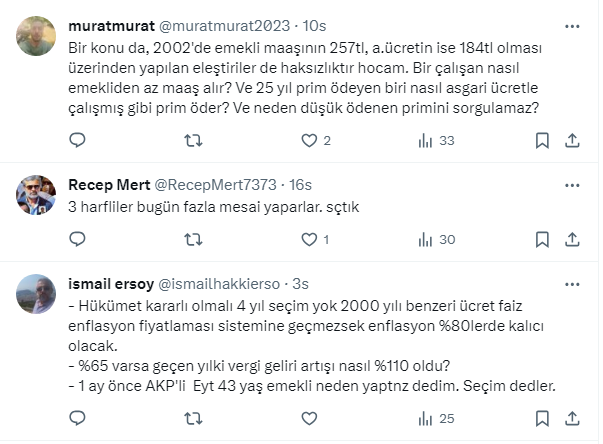
Task: Open Recep Mert's avatar
Action: (x=36, y=194)
